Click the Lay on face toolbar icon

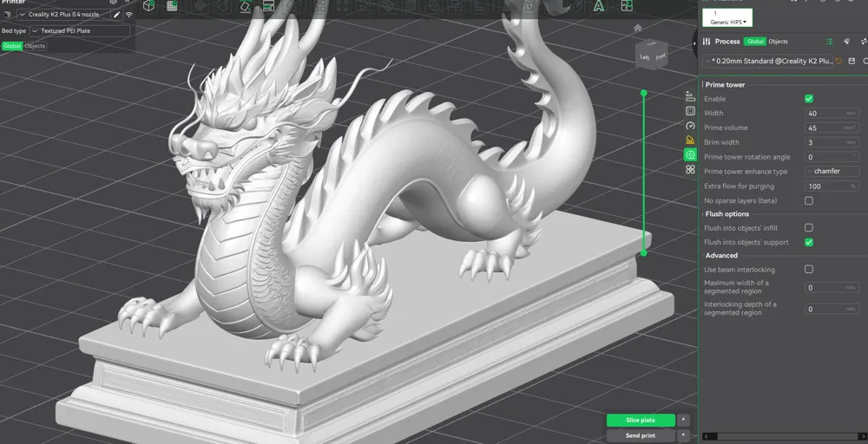pos(246,5)
